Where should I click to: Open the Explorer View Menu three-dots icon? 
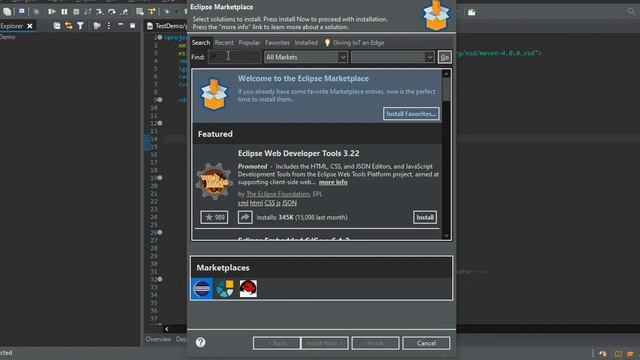click(109, 26)
